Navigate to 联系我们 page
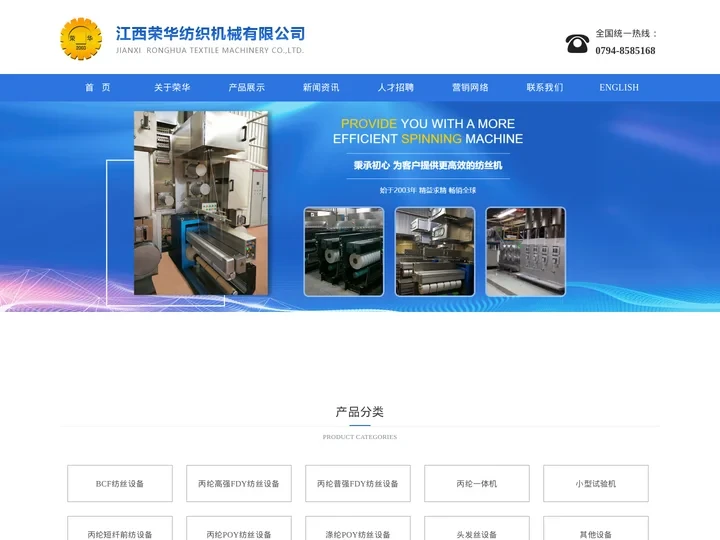 click(545, 88)
